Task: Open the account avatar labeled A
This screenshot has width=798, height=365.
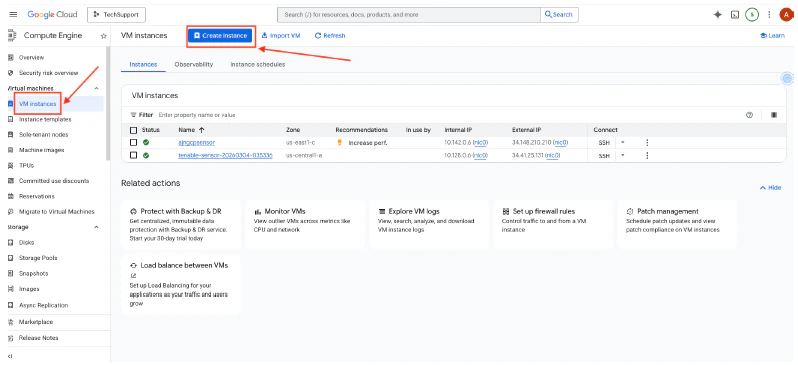Action: coord(786,15)
